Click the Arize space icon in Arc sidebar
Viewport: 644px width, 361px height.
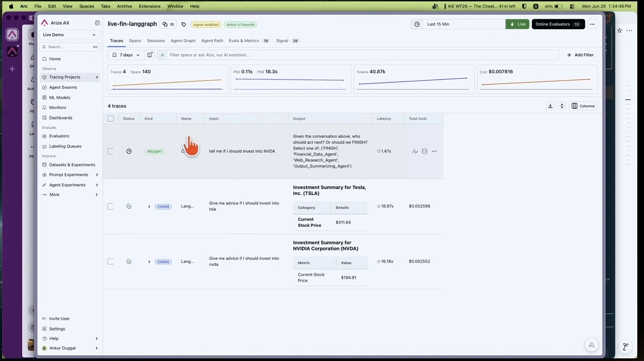[x=12, y=35]
